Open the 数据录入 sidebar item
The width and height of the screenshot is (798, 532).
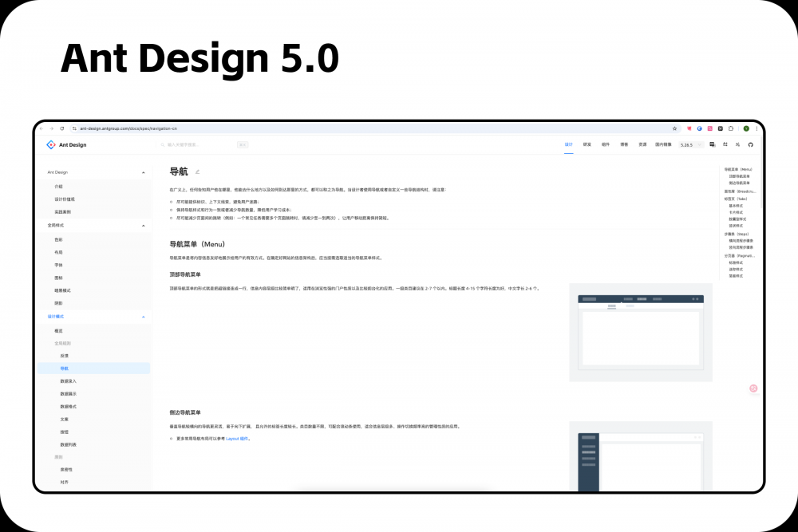(x=68, y=381)
